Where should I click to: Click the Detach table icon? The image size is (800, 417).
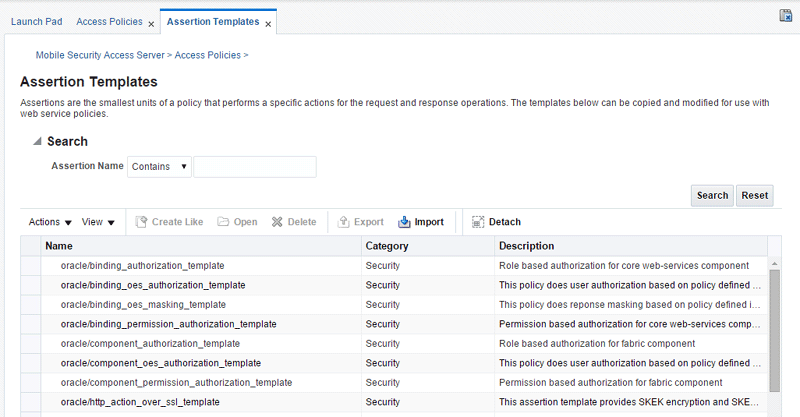tap(478, 222)
